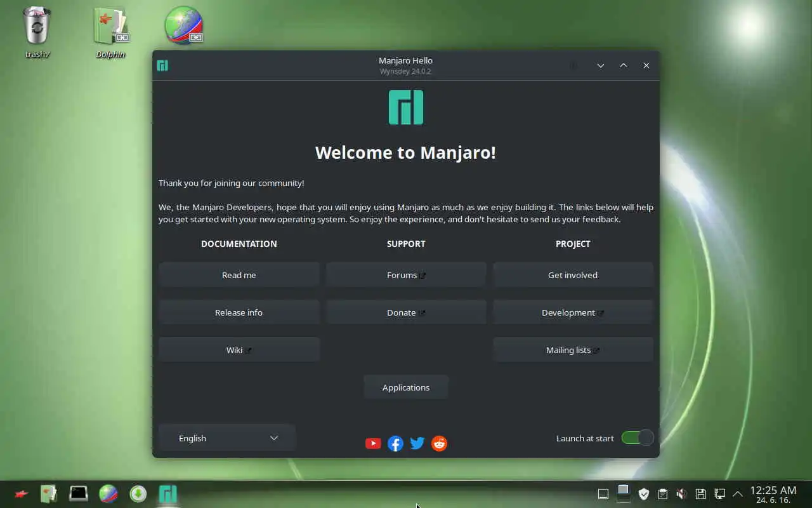Click the Welcome to Manjaro! heading

pos(405,152)
